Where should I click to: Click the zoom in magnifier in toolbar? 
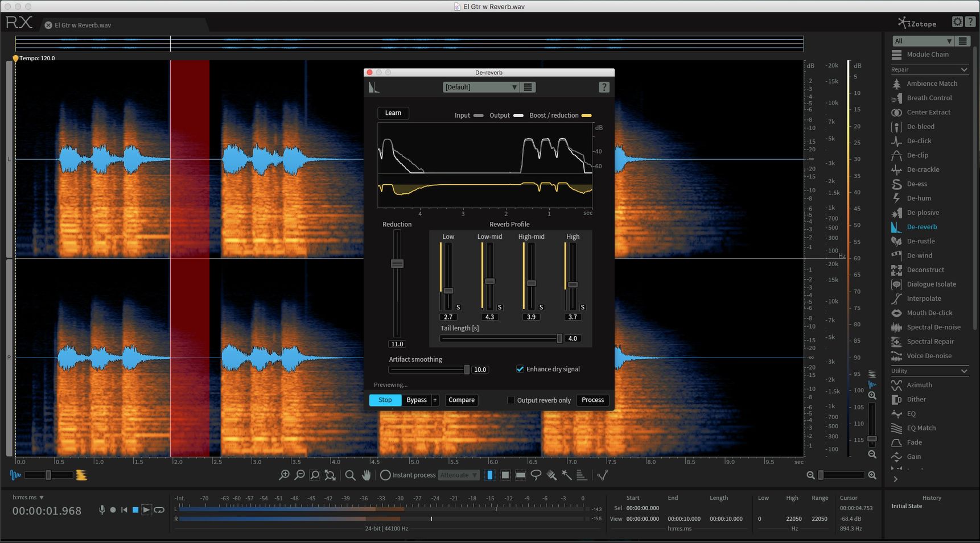click(284, 475)
